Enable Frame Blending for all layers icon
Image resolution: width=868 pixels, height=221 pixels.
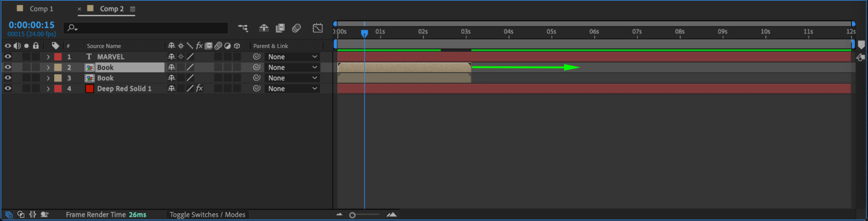tap(280, 28)
